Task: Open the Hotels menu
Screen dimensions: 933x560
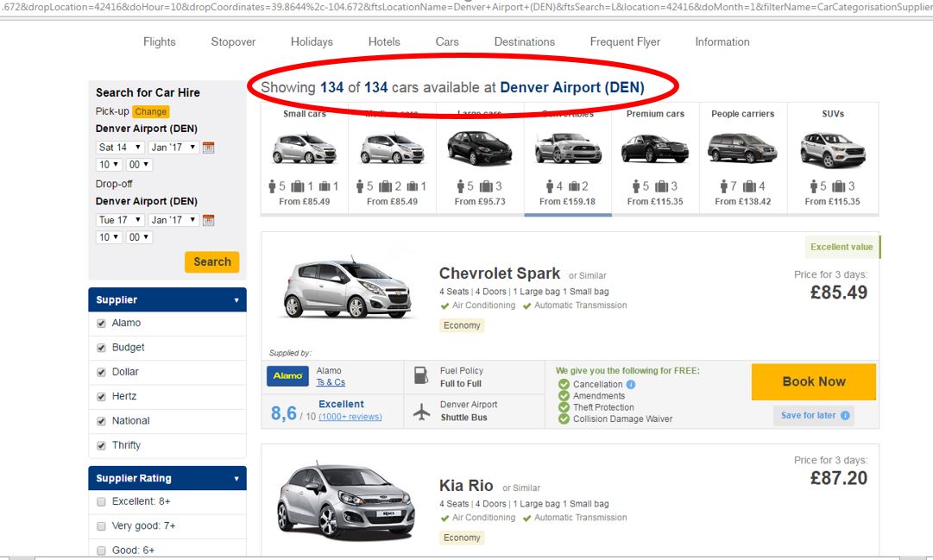Action: click(x=384, y=42)
